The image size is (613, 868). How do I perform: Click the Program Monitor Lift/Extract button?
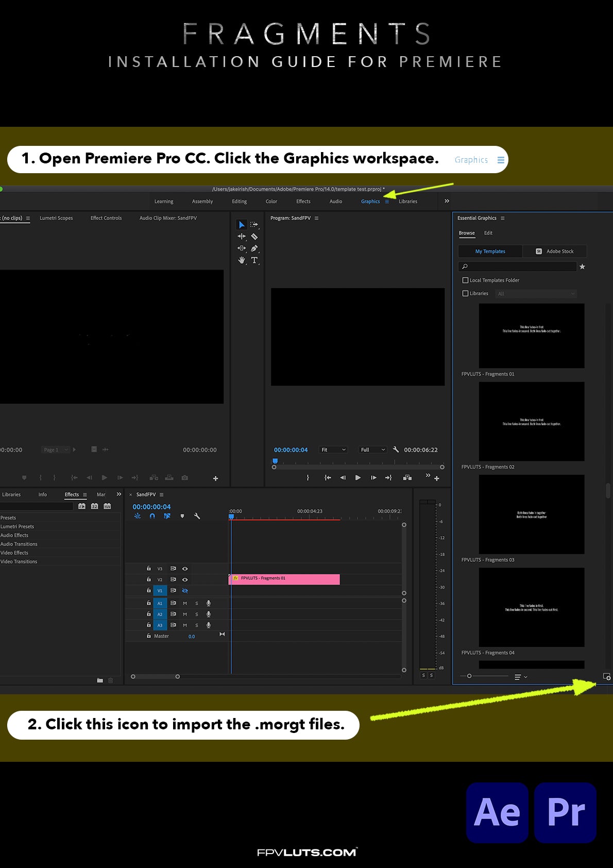click(407, 478)
